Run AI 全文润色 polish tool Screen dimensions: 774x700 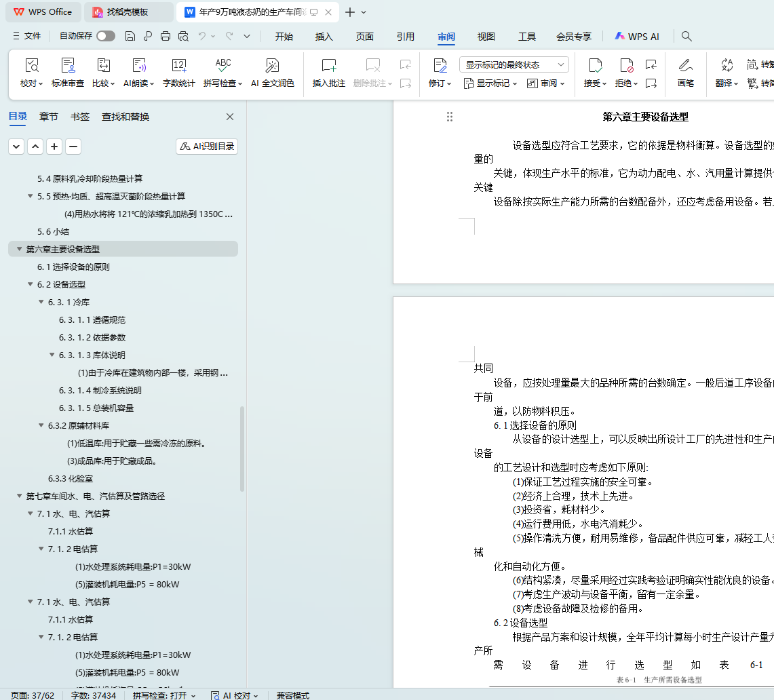point(272,66)
